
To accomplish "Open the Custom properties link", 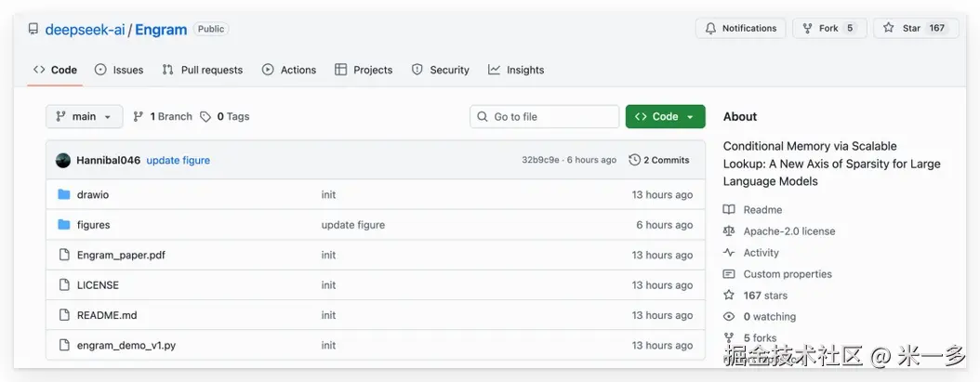I will coord(788,274).
